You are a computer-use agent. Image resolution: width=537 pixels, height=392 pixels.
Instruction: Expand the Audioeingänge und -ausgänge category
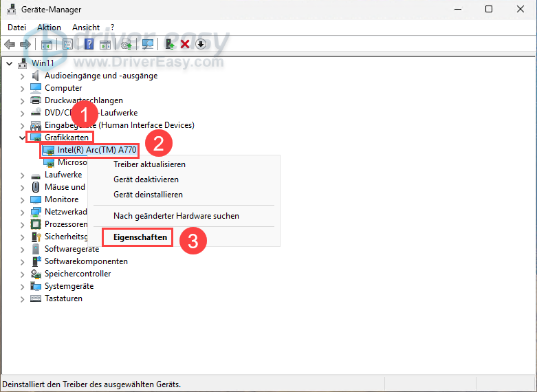point(22,76)
